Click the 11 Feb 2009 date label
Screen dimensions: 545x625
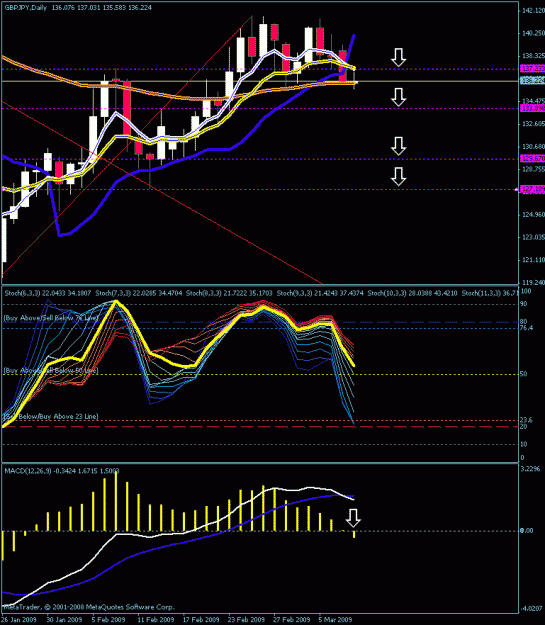pyautogui.click(x=155, y=620)
